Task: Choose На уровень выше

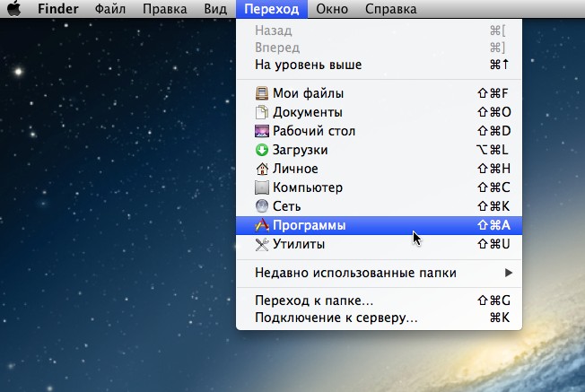Action: [x=379, y=65]
